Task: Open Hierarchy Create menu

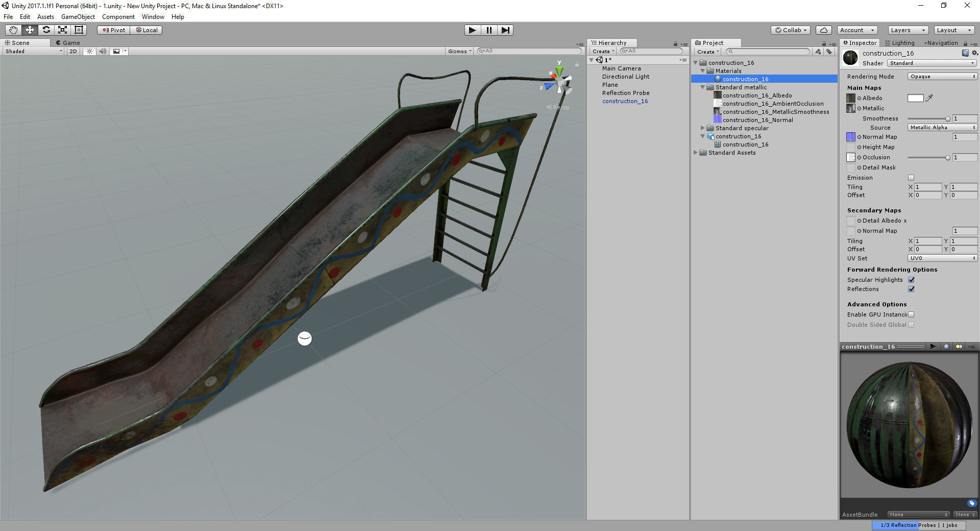Action: click(603, 52)
